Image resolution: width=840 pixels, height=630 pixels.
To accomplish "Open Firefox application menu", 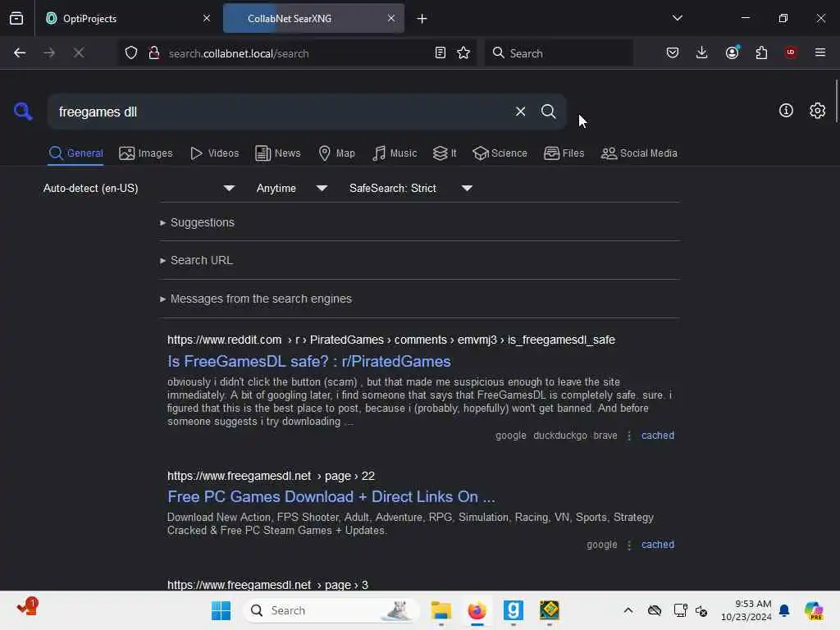I will 819,52.
